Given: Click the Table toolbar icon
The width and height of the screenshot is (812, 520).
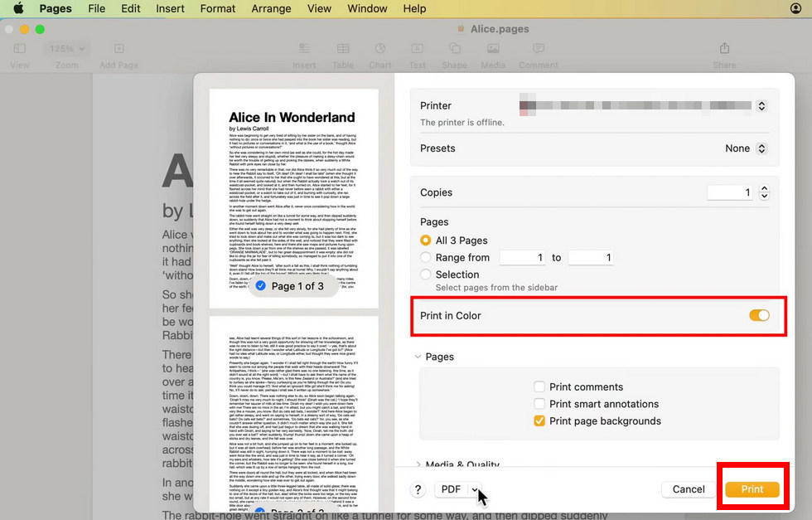Looking at the screenshot, I should click(x=343, y=49).
